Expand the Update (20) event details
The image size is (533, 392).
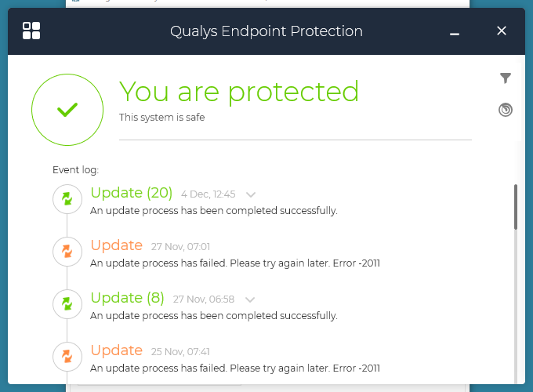(x=251, y=194)
